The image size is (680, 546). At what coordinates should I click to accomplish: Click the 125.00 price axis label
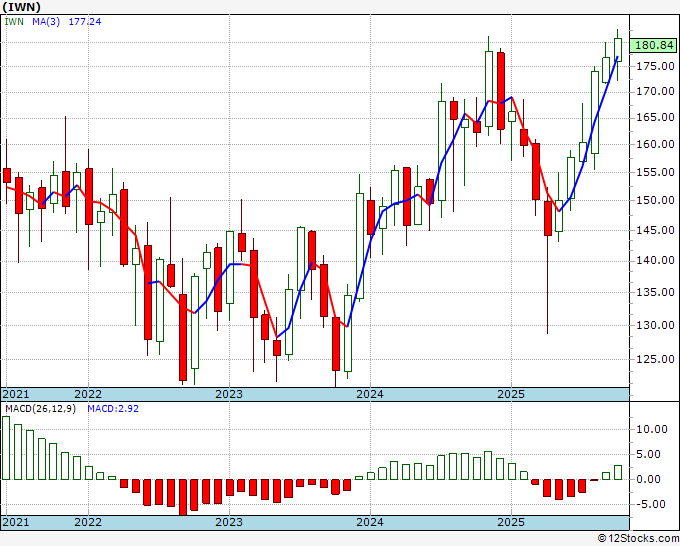pos(655,359)
